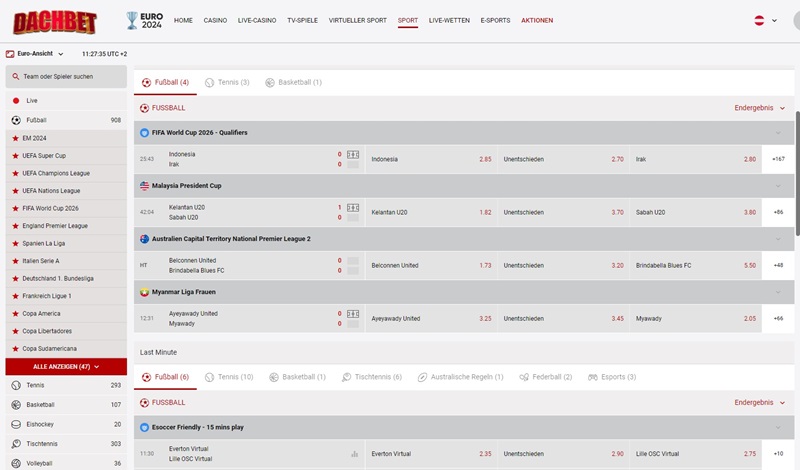This screenshot has height=470, width=800.
Task: Select Last Minute Tischtennis (6) tab
Action: (x=372, y=377)
